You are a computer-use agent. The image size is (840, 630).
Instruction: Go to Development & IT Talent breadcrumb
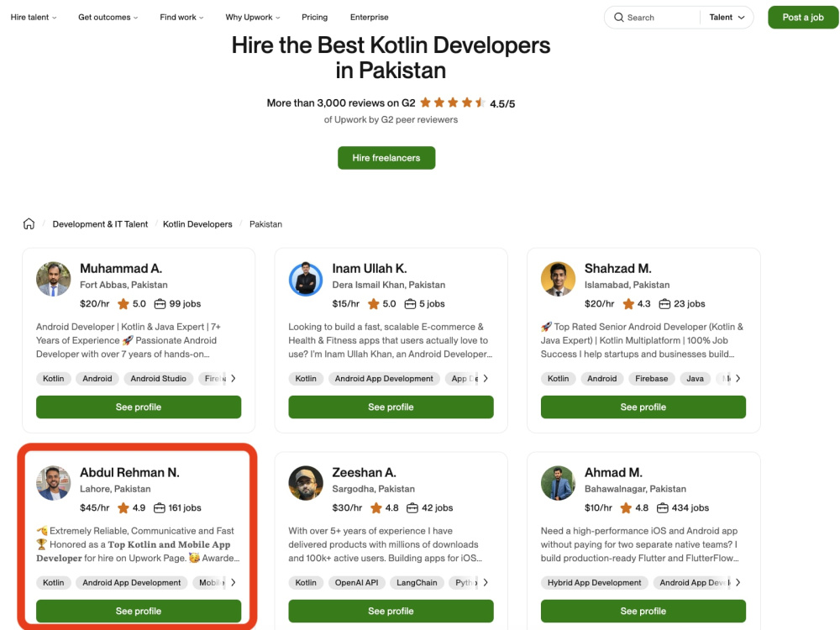pos(100,224)
